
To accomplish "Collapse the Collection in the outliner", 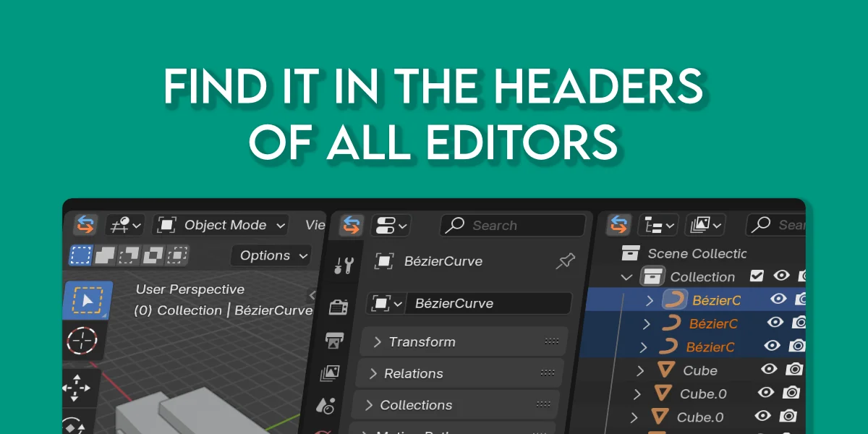I will click(x=626, y=276).
